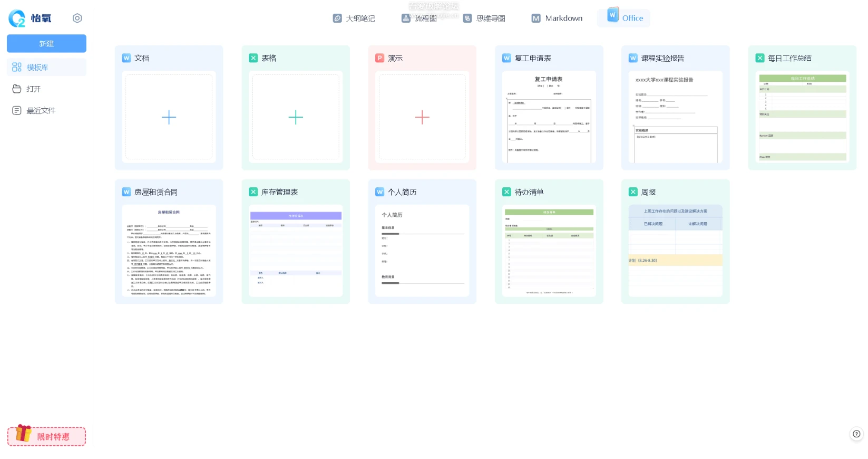
Task: Click the blue plus to create a document
Action: click(169, 117)
